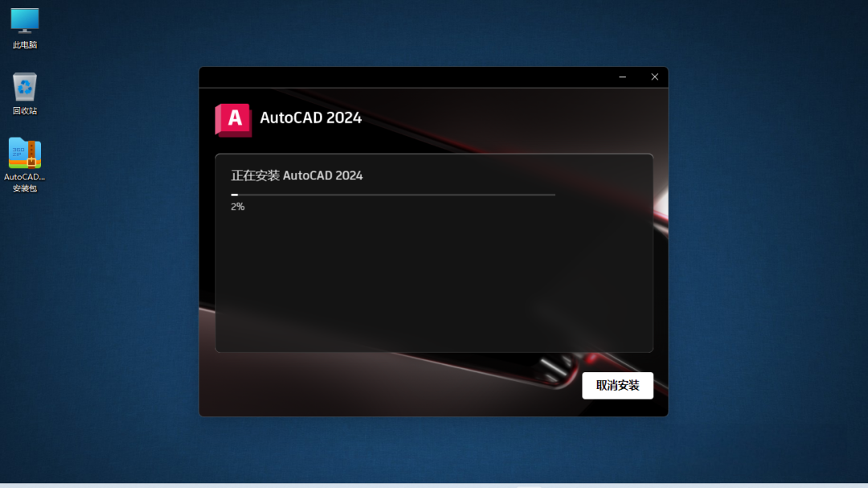Close the AutoCAD 2024 installer window
868x488 pixels.
[x=654, y=77]
